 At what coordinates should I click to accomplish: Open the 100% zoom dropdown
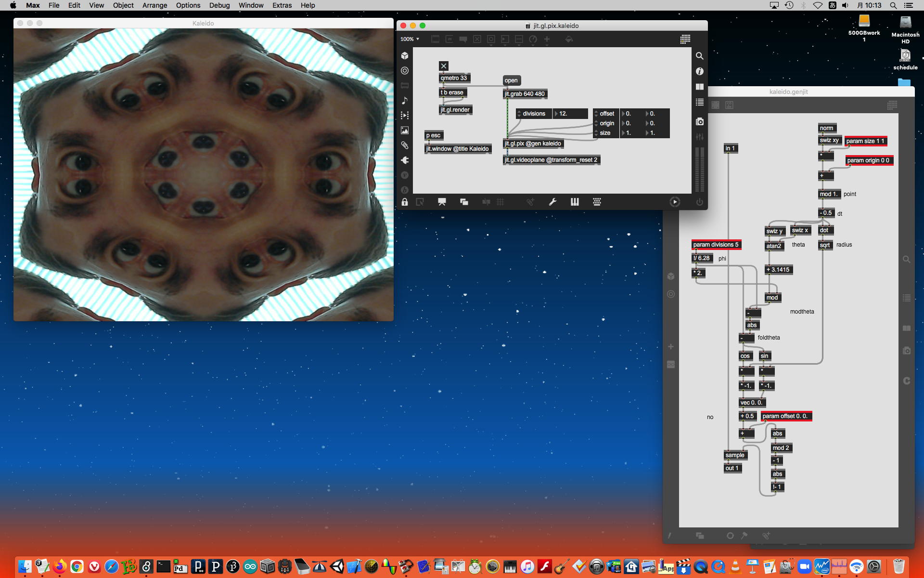coord(410,39)
